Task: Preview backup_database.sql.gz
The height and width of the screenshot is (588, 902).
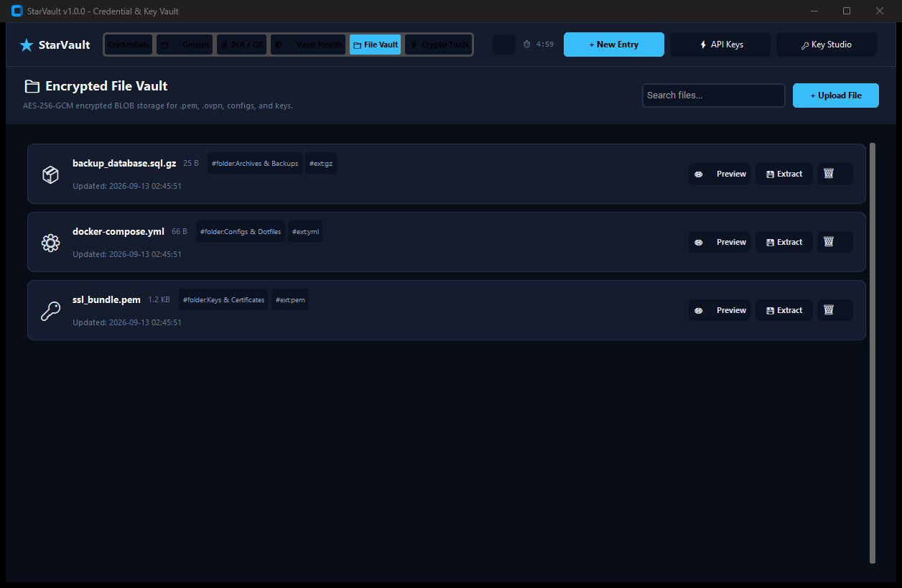Action: tap(720, 174)
